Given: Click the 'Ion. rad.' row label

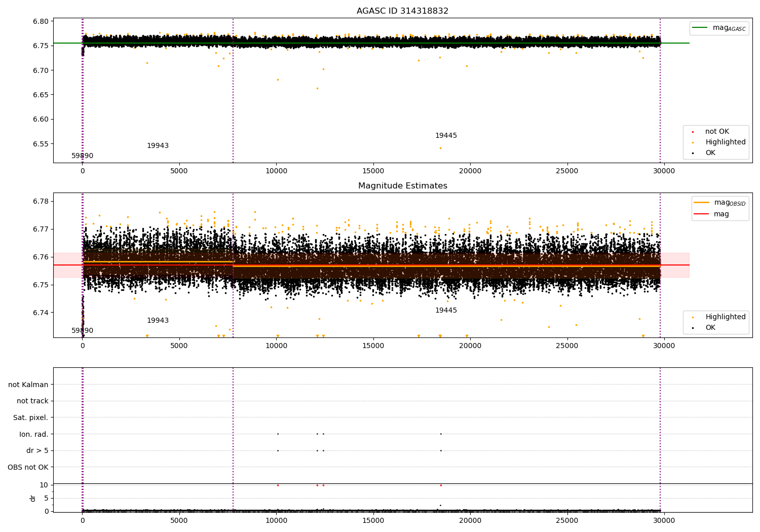Looking at the screenshot, I should click(x=34, y=434).
